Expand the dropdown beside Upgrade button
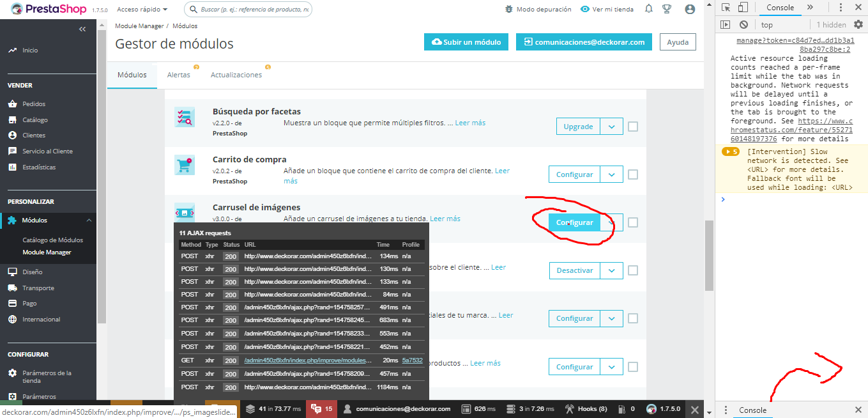868x418 pixels. (x=612, y=127)
